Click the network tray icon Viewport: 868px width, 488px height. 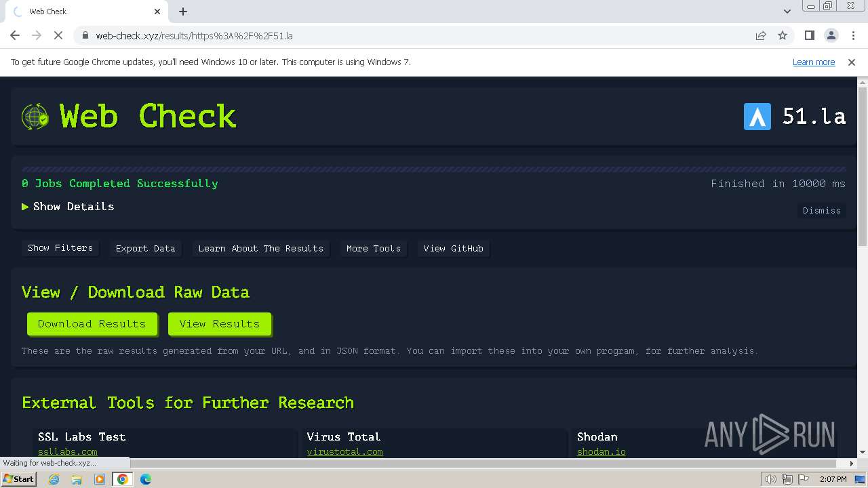pyautogui.click(x=787, y=479)
